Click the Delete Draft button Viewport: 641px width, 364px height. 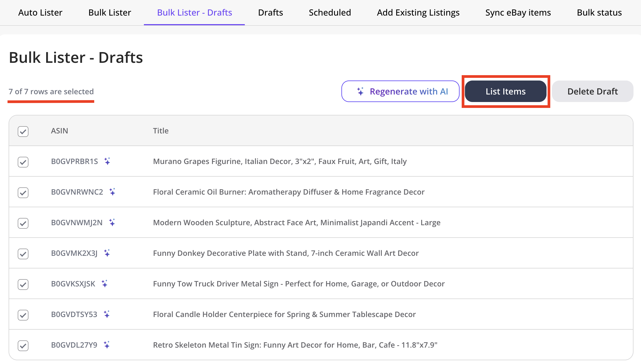pos(592,91)
